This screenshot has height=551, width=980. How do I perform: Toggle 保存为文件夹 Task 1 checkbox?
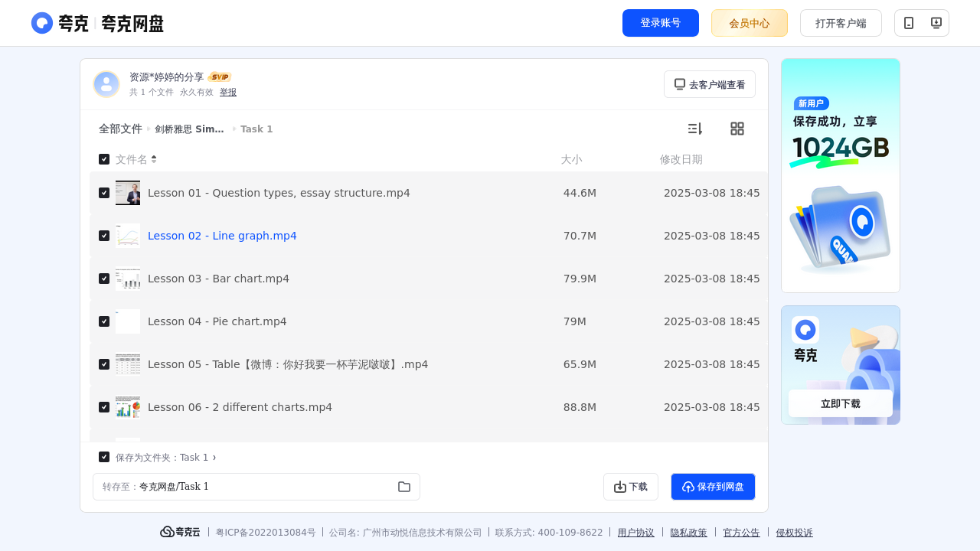pyautogui.click(x=104, y=457)
